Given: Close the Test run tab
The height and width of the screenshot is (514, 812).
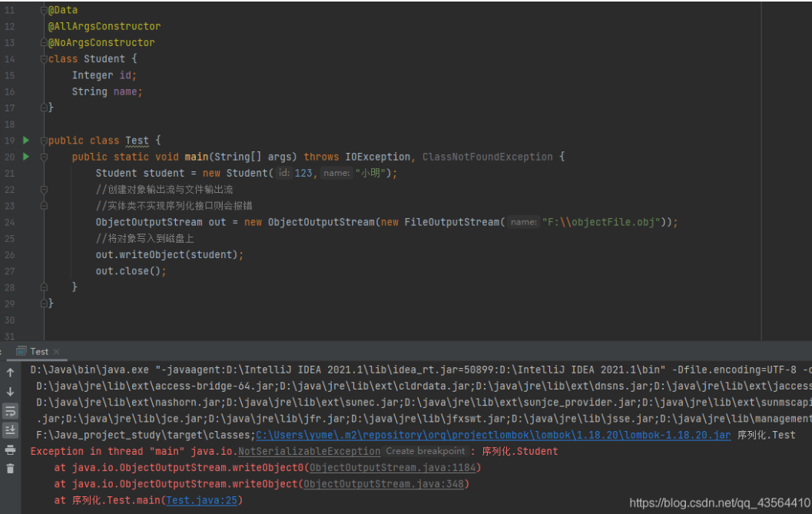Looking at the screenshot, I should click(56, 352).
